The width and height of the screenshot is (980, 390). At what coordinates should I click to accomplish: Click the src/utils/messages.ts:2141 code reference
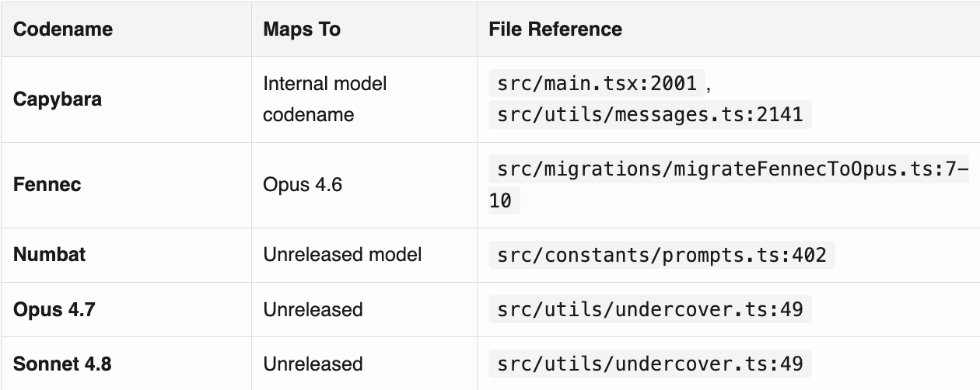pos(650,115)
